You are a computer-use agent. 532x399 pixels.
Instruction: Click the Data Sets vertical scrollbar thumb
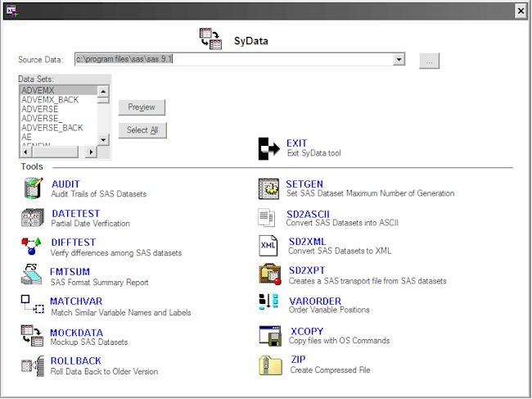click(x=103, y=100)
